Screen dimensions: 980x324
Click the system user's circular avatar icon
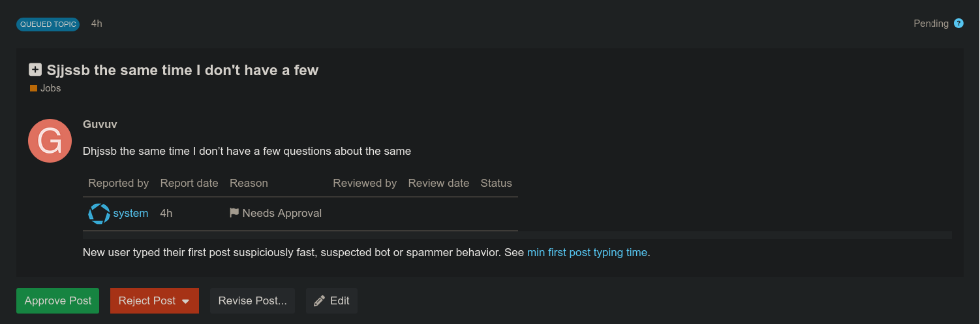point(99,214)
